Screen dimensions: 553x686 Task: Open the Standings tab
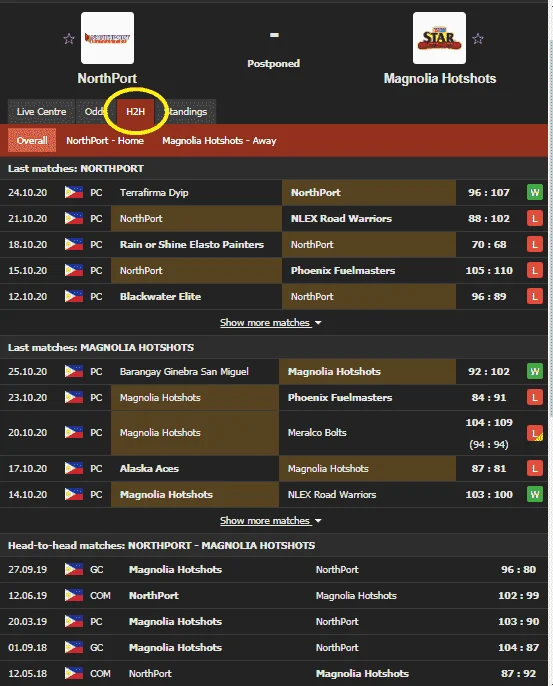pyautogui.click(x=186, y=112)
